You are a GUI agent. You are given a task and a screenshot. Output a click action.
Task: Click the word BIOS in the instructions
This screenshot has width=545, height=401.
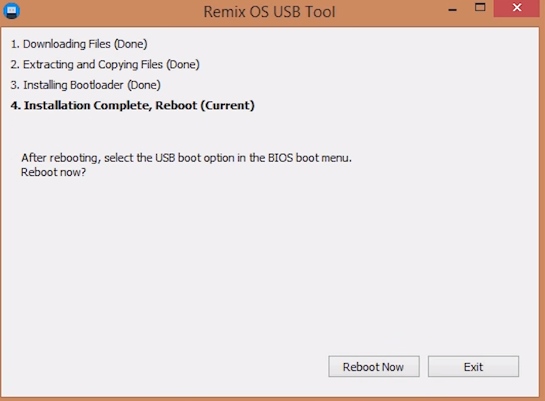point(280,158)
